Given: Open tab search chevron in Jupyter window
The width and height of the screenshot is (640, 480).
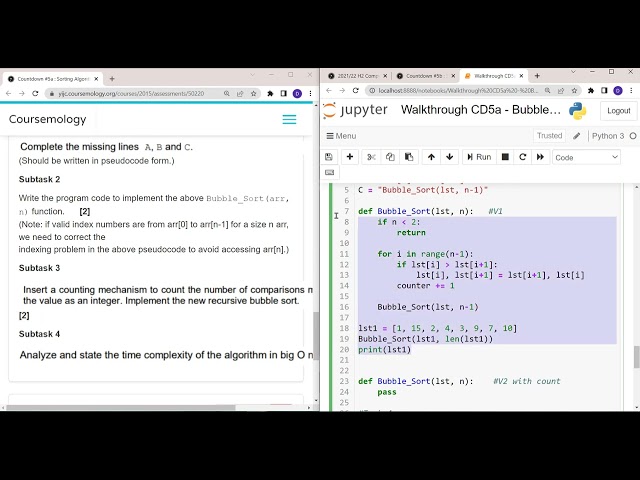Looking at the screenshot, I should (x=573, y=72).
